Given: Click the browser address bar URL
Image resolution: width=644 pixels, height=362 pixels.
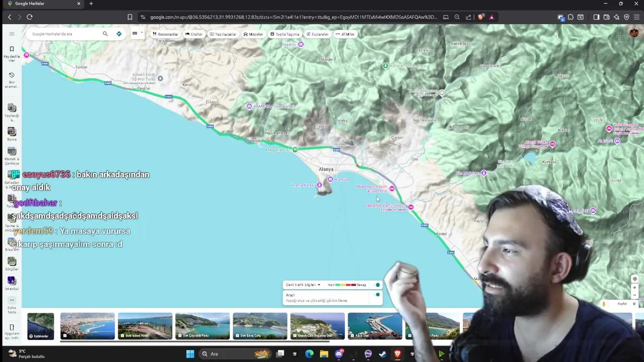Looking at the screenshot, I should pyautogui.click(x=293, y=17).
